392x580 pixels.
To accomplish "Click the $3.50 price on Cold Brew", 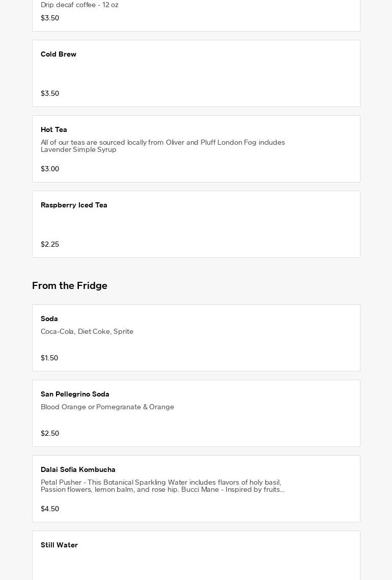I will pos(50,93).
